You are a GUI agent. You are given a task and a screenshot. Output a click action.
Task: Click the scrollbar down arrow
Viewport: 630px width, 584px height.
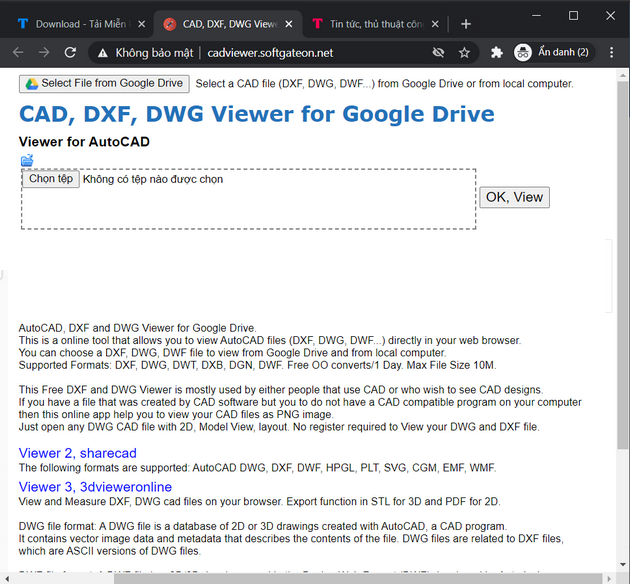(x=623, y=564)
